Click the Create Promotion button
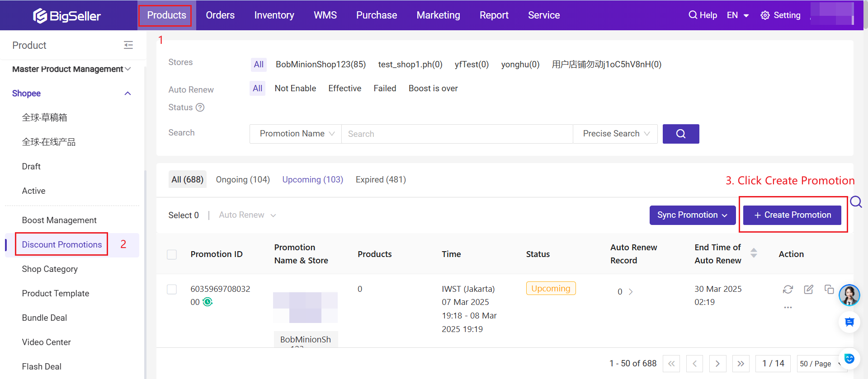 pyautogui.click(x=792, y=215)
